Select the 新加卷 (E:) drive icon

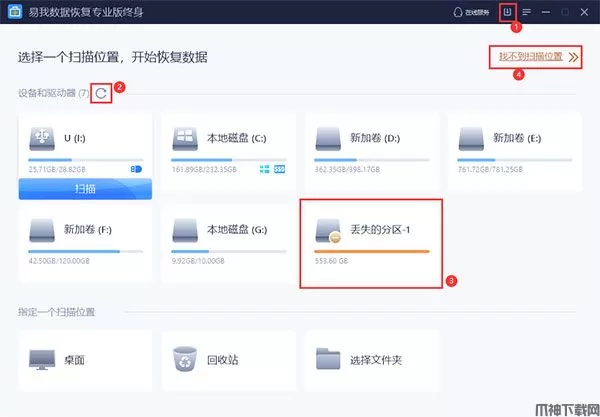coord(471,139)
